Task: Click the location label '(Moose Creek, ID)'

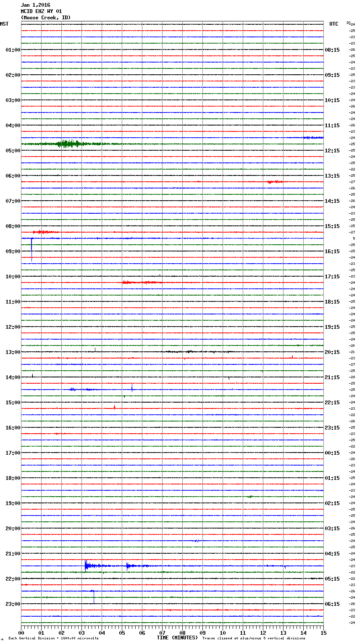Action: pos(46,18)
